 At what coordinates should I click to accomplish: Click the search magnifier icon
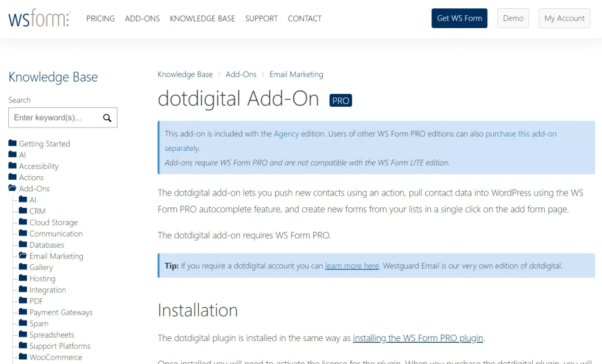pyautogui.click(x=107, y=118)
